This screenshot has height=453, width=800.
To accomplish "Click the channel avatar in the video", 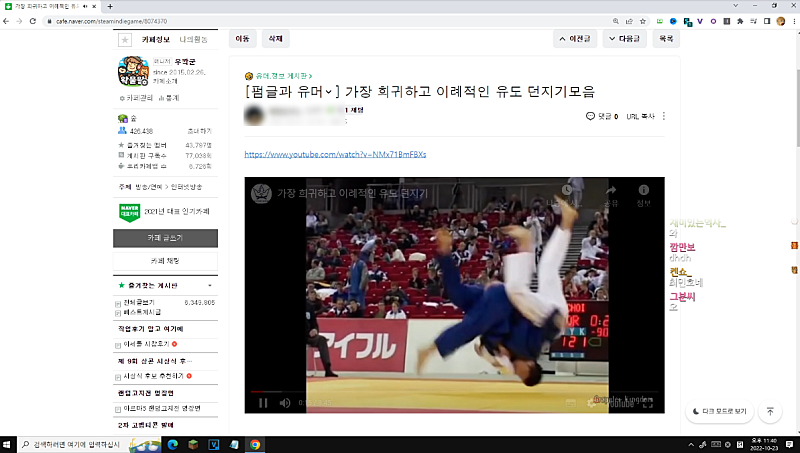I will click(261, 193).
